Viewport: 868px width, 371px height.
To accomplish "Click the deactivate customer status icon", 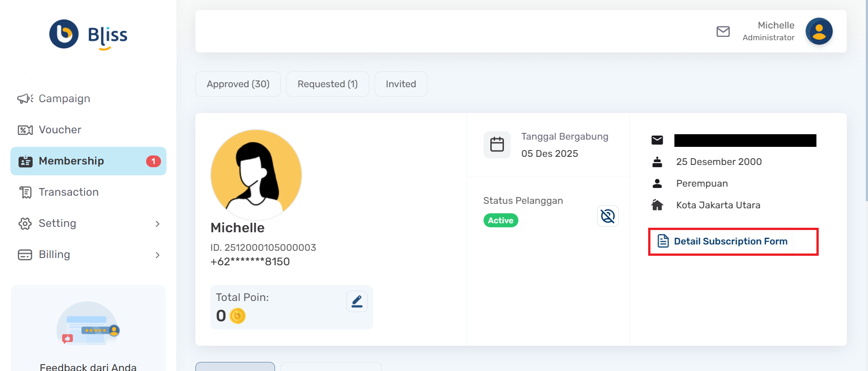I will 607,216.
